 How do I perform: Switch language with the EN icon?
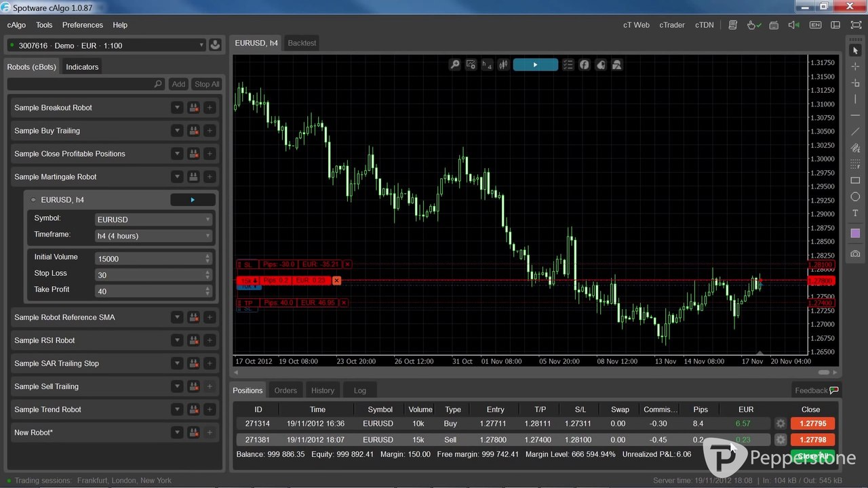(x=815, y=25)
